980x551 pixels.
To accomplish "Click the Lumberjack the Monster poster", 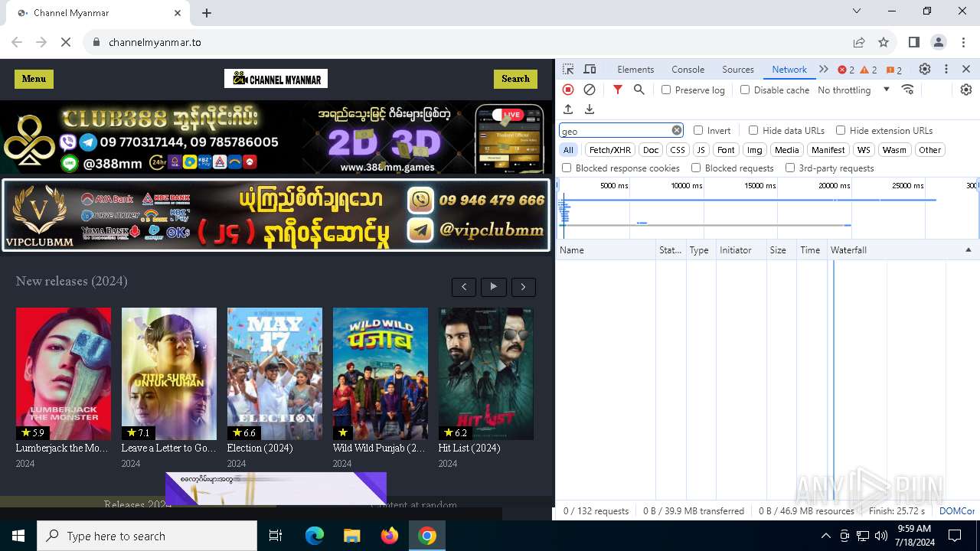I will (x=64, y=373).
